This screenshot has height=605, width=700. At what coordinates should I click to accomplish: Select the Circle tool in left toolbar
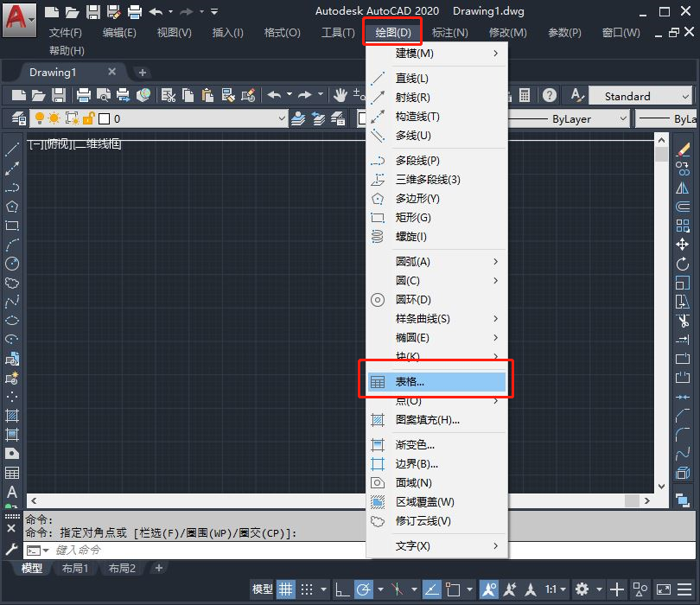point(11,264)
